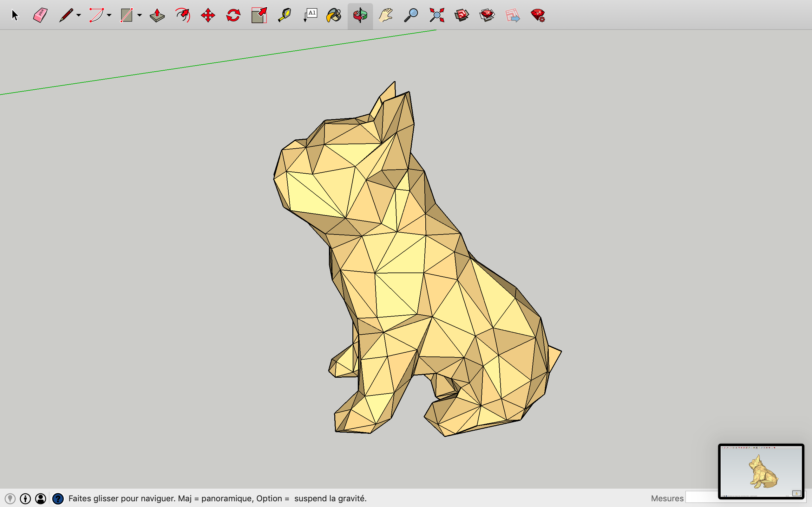This screenshot has width=812, height=507.
Task: Select the arrow Select tool
Action: [15, 16]
